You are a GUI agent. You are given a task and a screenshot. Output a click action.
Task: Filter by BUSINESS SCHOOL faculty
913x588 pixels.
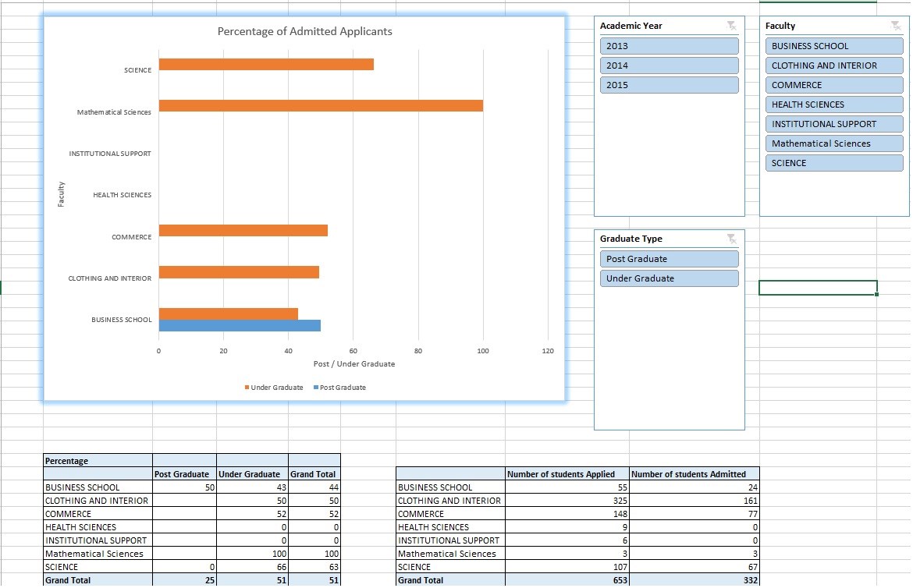833,46
